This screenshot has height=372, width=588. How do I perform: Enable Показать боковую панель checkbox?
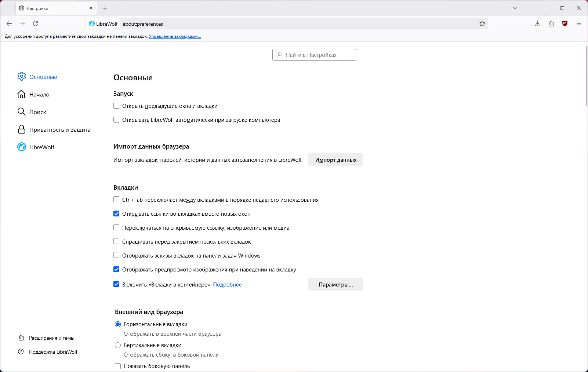tap(118, 366)
